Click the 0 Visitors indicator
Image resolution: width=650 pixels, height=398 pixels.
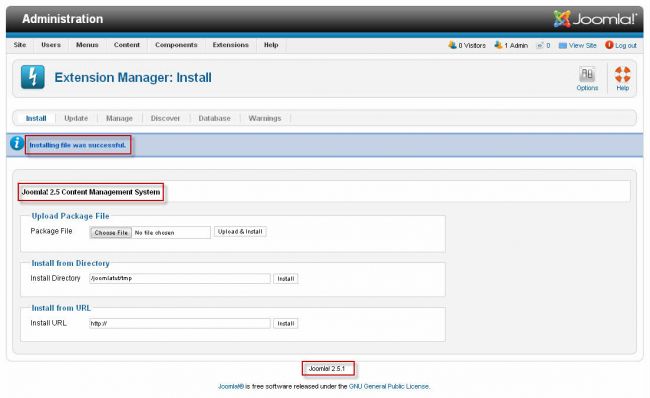(467, 45)
